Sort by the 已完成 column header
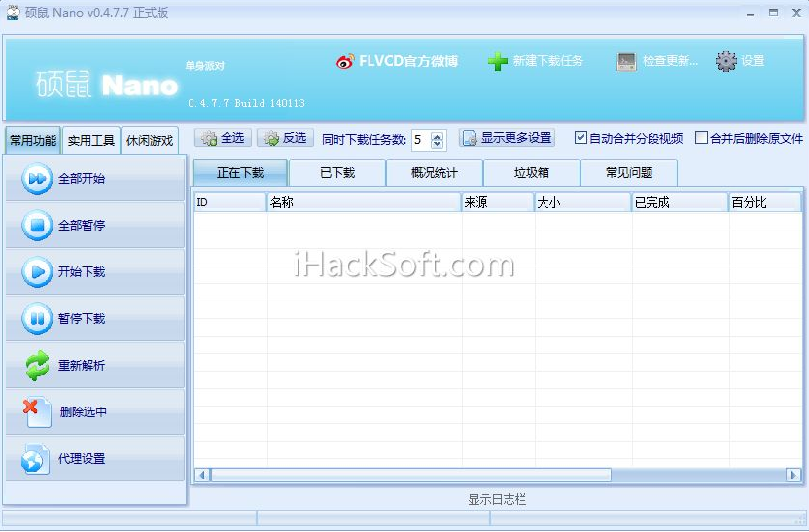This screenshot has height=532, width=809. click(681, 202)
